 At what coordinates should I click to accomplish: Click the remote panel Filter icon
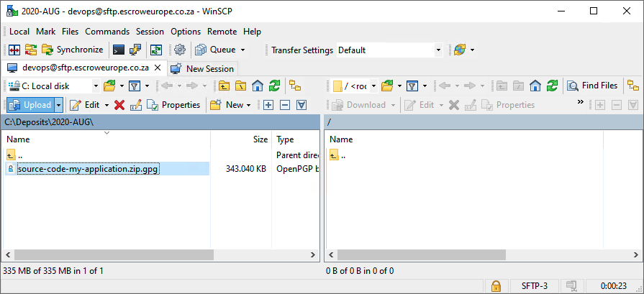(412, 86)
